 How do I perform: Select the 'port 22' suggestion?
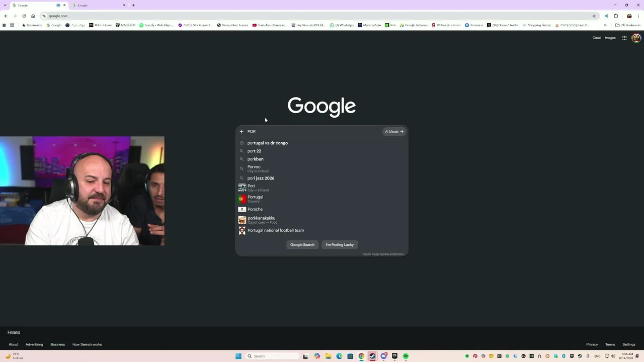[322, 151]
